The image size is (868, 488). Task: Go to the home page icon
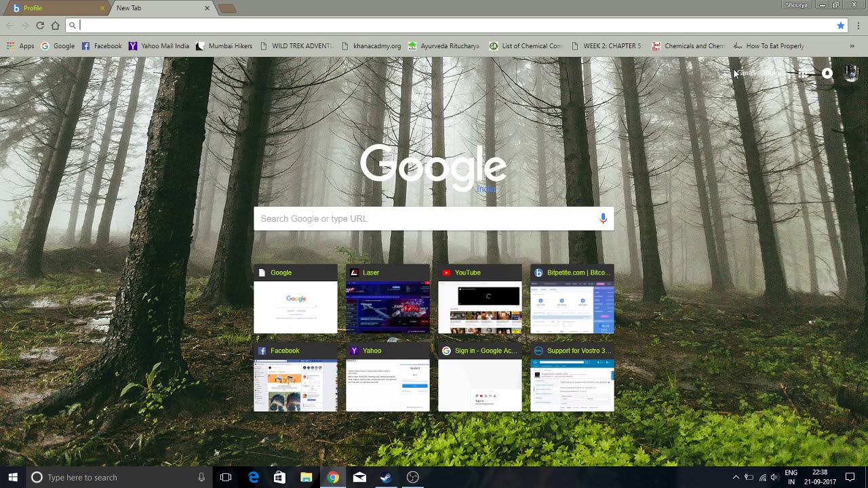click(55, 25)
